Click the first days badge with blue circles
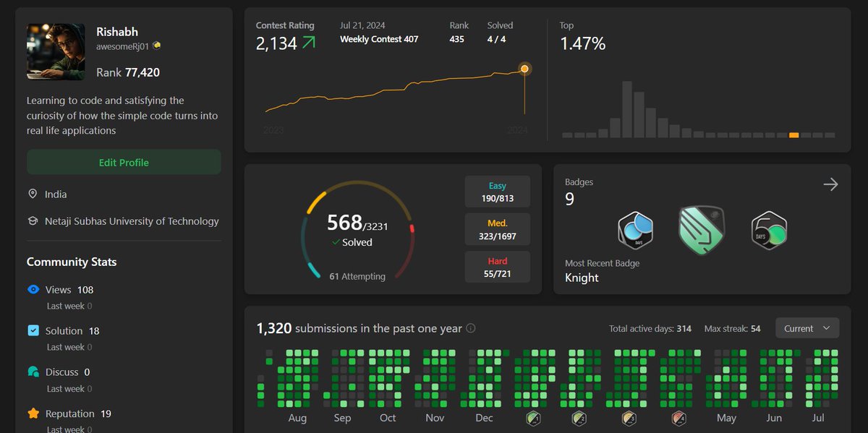Viewport: 868px width, 433px height. [x=635, y=231]
